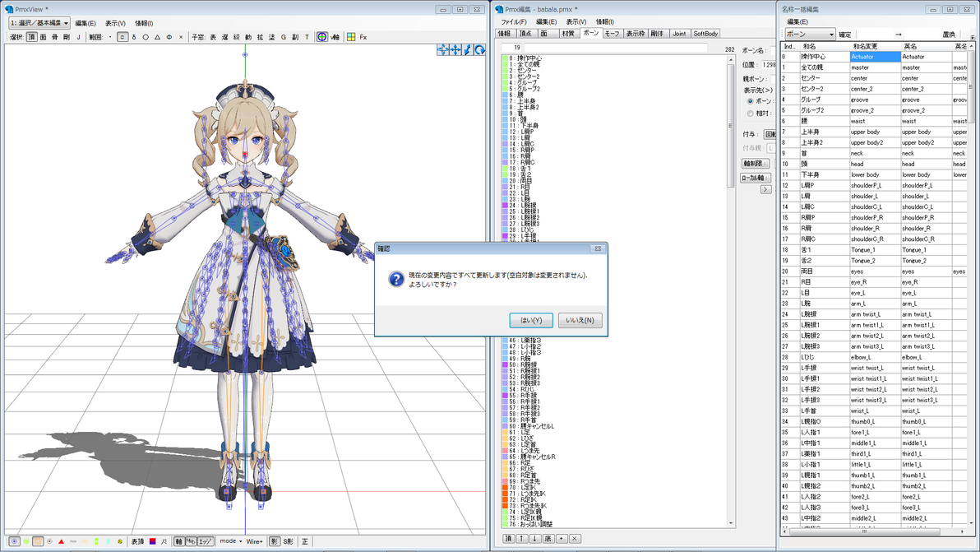Click the leftmost camera pan icon in viewport

pyautogui.click(x=442, y=49)
